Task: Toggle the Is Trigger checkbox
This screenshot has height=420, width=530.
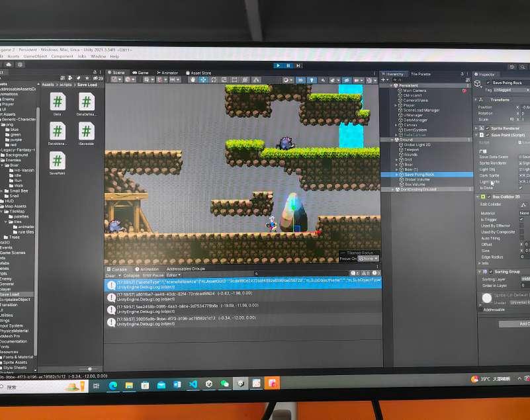Action: click(521, 220)
